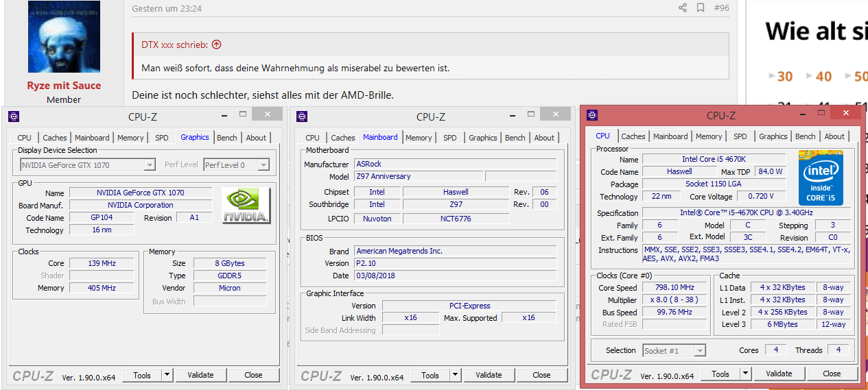Viewport: 868px width, 390px height.
Task: Expand Tools arrow in CPU window
Action: click(745, 374)
